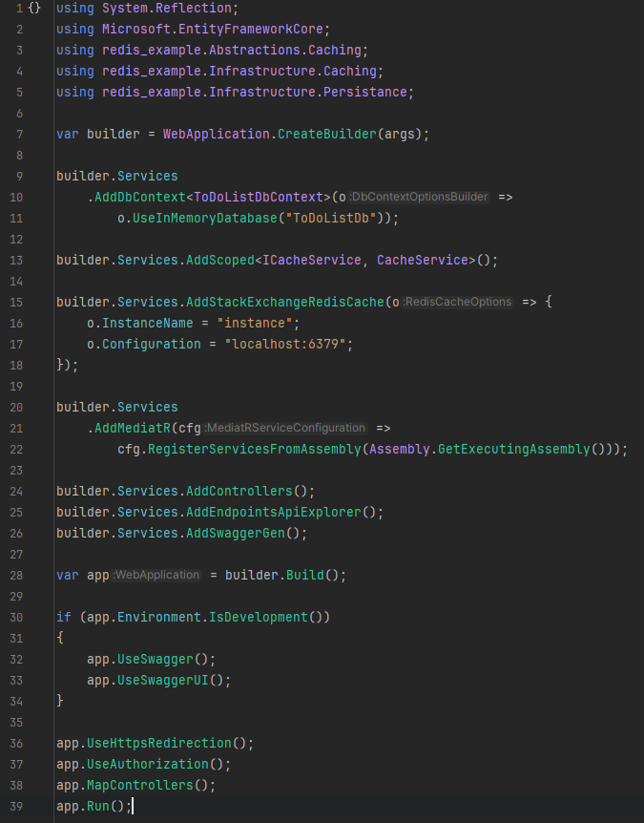Click the 'CreateBuilder' method call

326,134
